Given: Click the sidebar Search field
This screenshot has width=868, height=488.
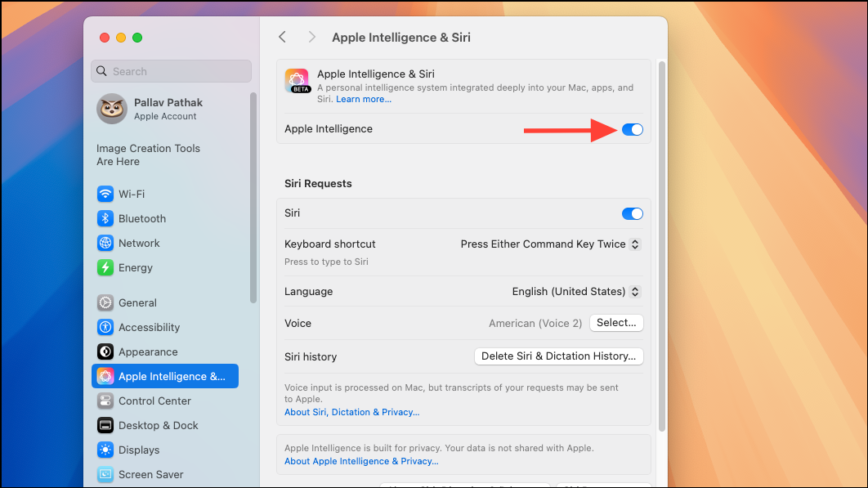Looking at the screenshot, I should pos(171,71).
